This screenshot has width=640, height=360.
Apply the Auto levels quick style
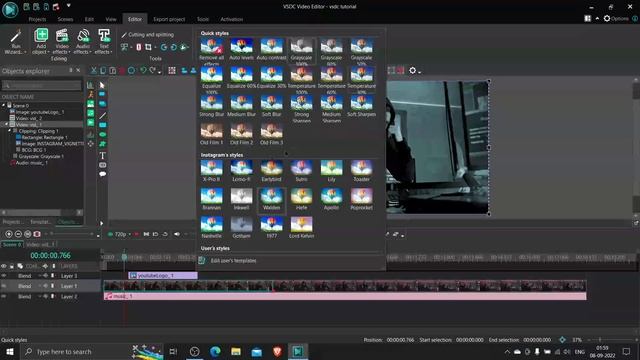(x=241, y=49)
